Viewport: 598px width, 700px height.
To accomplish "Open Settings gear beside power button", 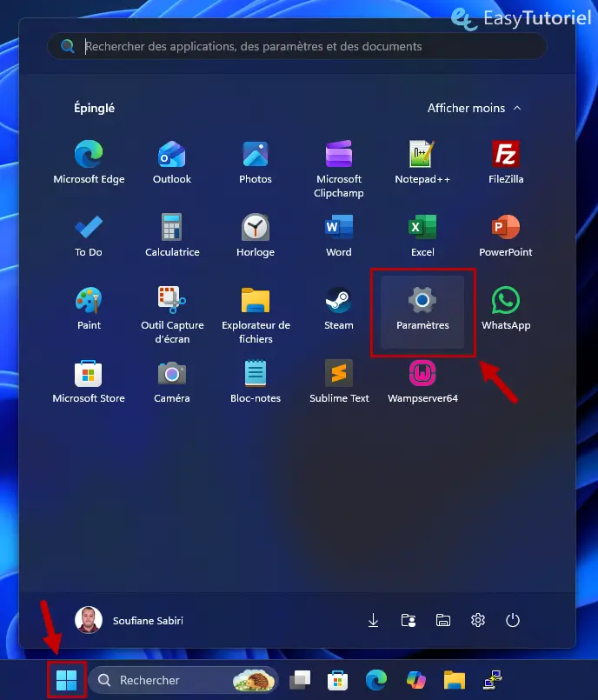I will (477, 620).
